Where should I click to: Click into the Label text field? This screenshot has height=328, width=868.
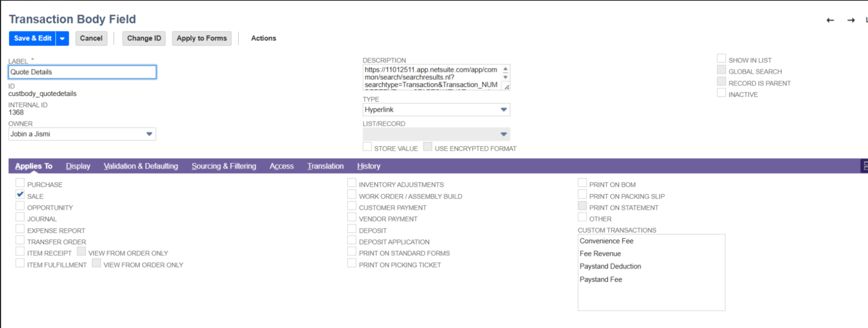pos(82,72)
